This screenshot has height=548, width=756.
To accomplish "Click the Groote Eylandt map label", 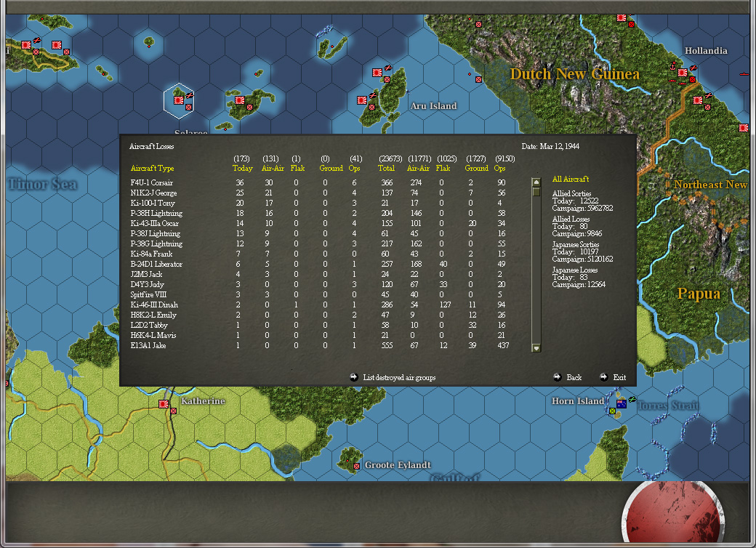I will [398, 465].
